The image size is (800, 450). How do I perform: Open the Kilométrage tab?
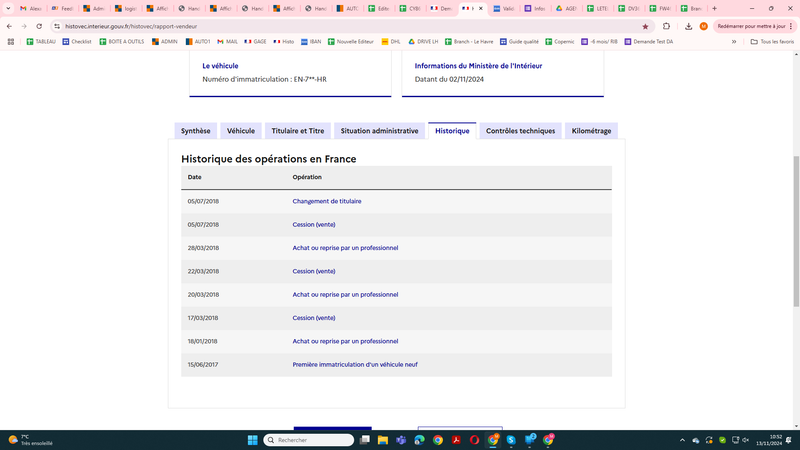[x=591, y=131]
